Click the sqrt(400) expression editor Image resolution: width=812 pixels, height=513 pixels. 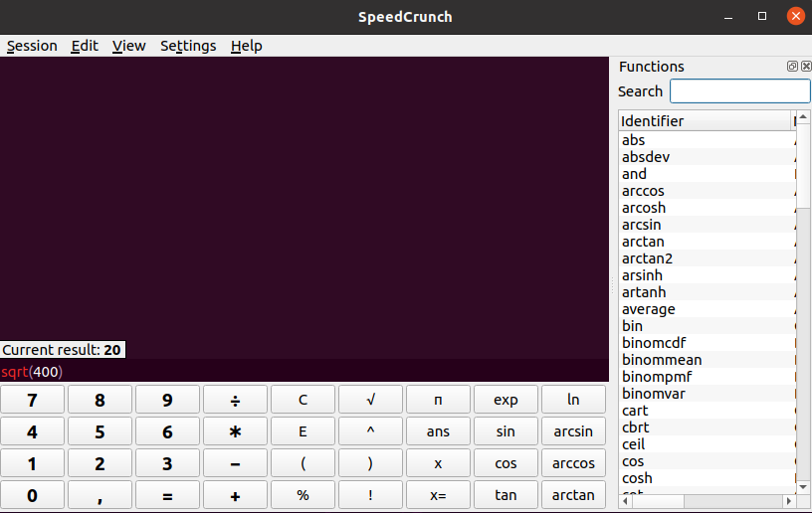coord(304,371)
